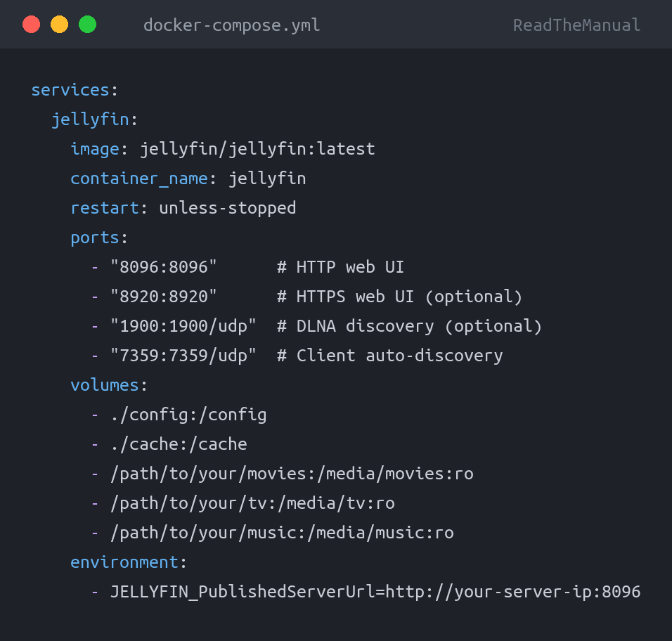Image resolution: width=672 pixels, height=641 pixels.
Task: Click the docker-compose.yml file title
Action: [232, 25]
